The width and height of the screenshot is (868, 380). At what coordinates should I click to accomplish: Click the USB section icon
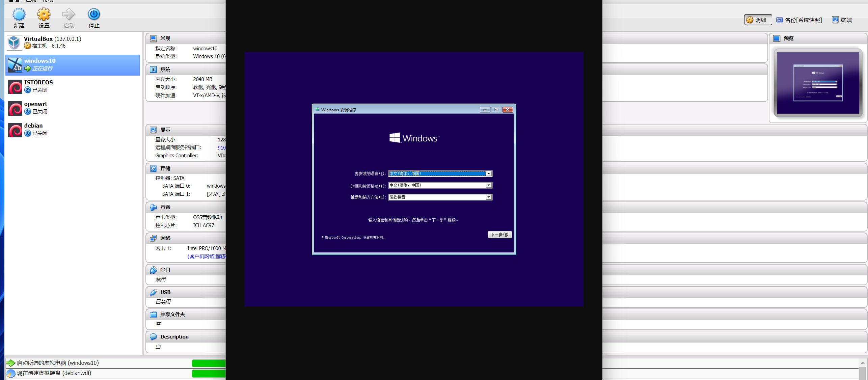pos(153,292)
